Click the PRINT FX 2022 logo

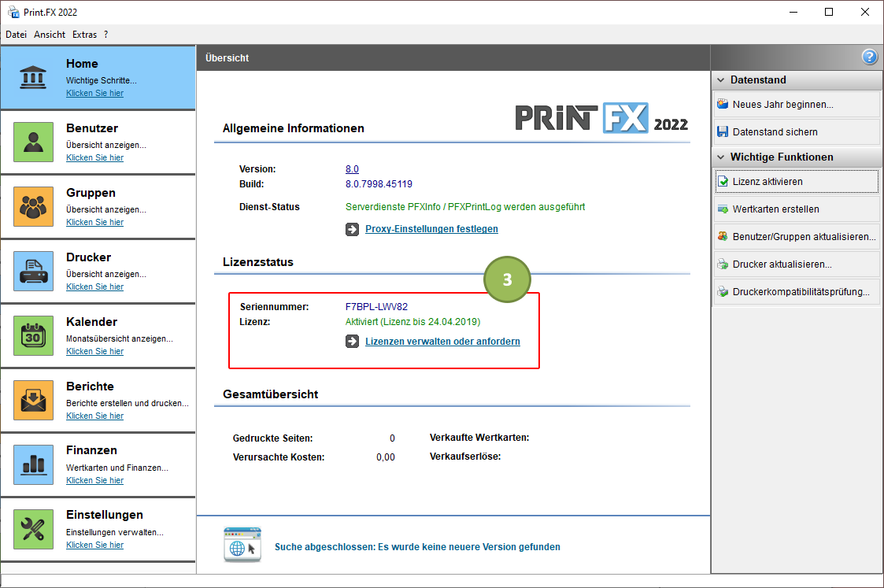(x=601, y=118)
